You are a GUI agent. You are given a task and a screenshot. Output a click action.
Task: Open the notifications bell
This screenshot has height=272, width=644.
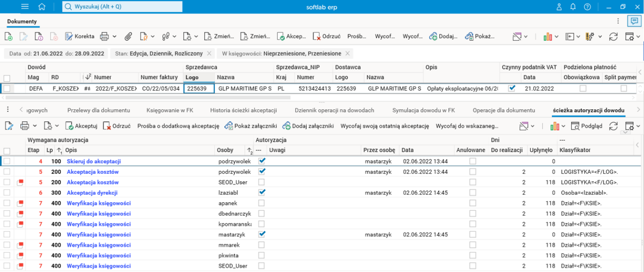tap(573, 7)
